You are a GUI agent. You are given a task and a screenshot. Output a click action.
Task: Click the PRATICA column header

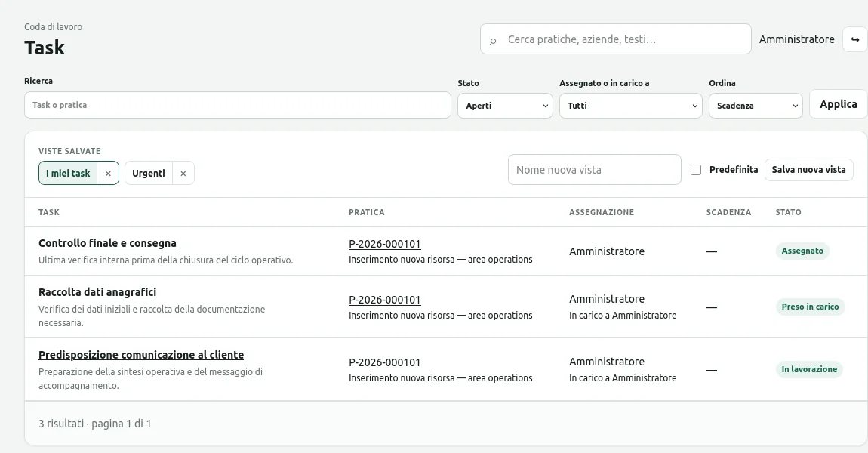367,212
